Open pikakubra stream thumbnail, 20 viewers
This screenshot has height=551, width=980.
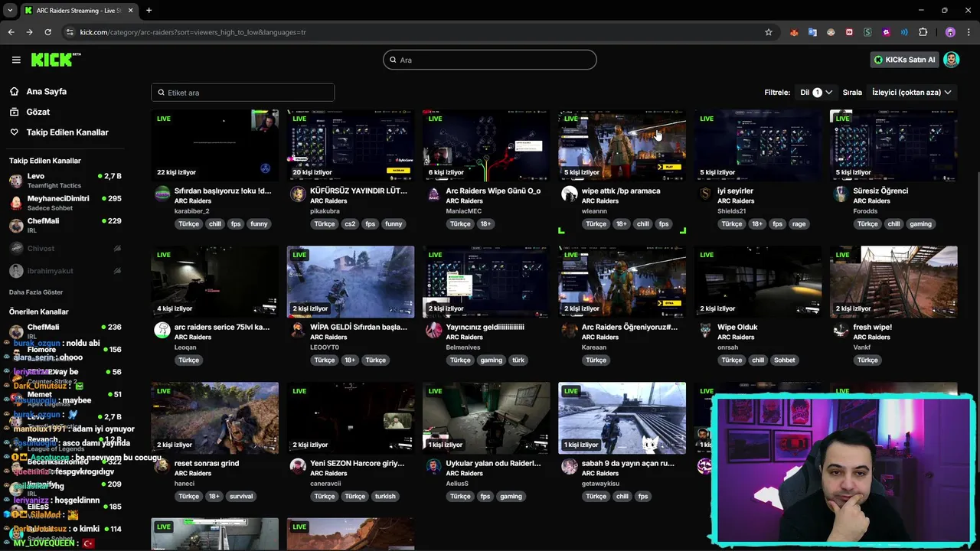click(351, 145)
